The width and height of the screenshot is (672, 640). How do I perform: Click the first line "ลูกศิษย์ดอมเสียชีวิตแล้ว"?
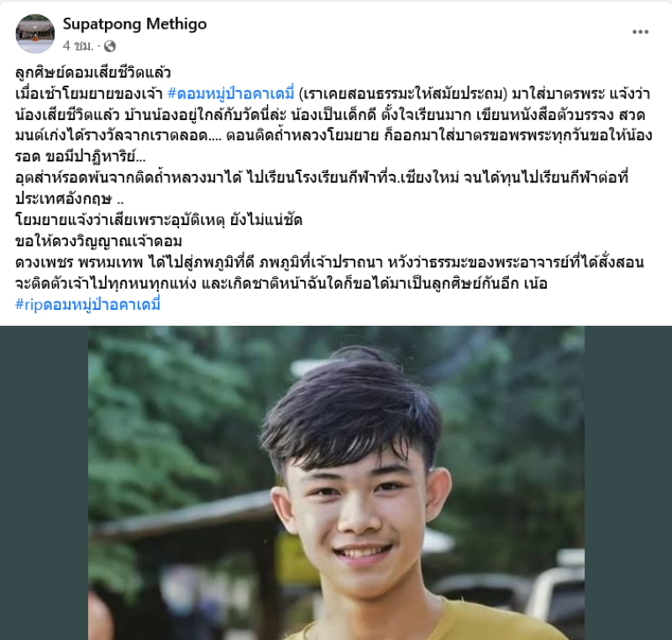pyautogui.click(x=93, y=72)
